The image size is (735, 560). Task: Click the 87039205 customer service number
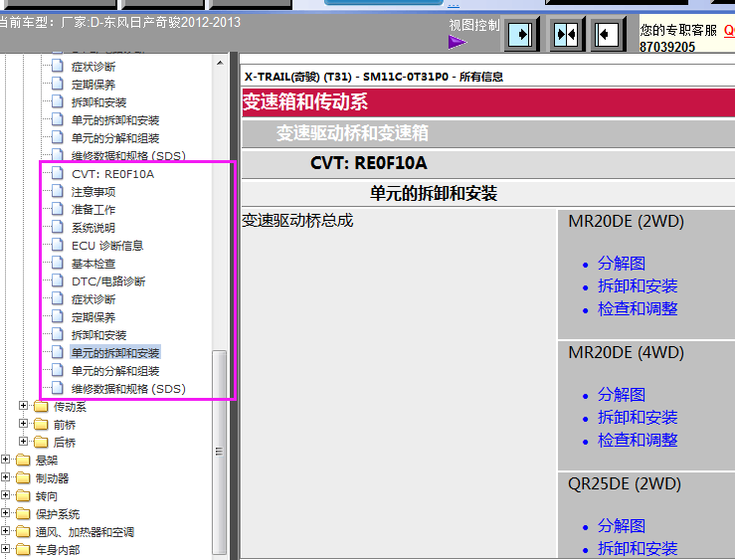coord(667,47)
